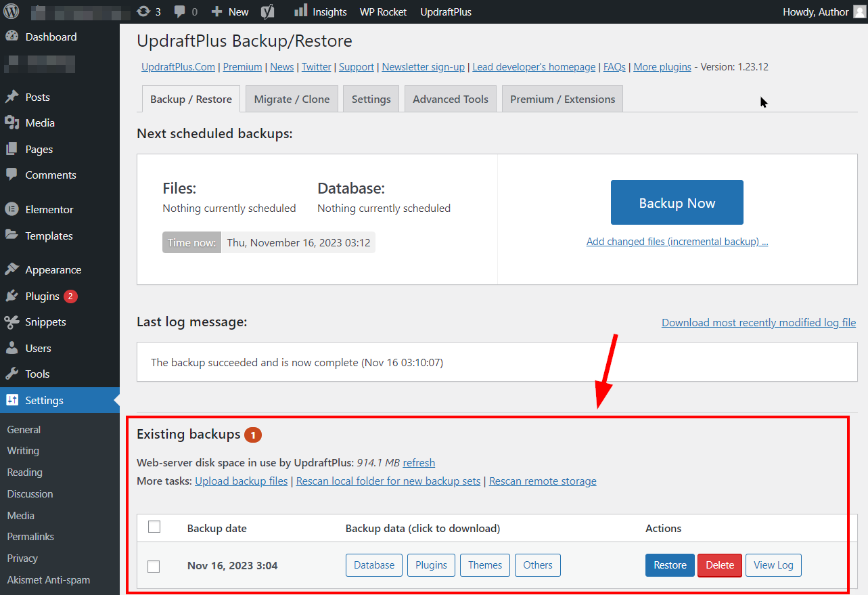Image resolution: width=868 pixels, height=595 pixels.
Task: Click Rescan local folder for new backup sets
Action: pyautogui.click(x=388, y=481)
